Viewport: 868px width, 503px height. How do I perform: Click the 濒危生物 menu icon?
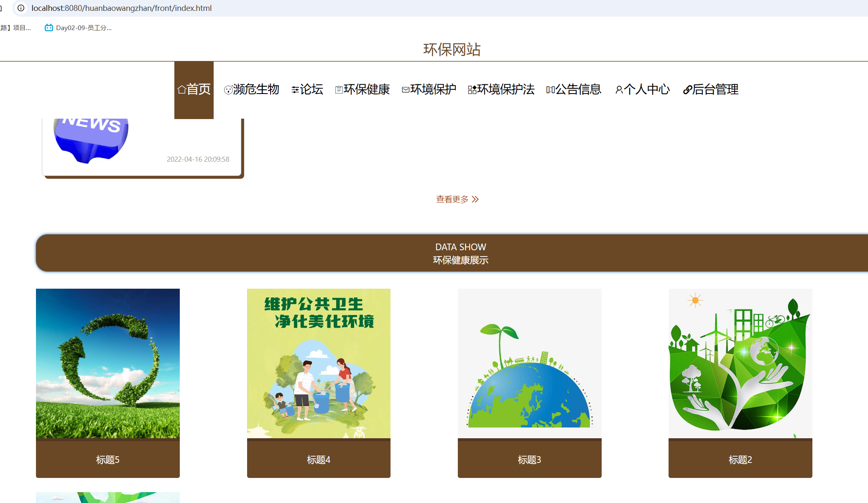228,90
